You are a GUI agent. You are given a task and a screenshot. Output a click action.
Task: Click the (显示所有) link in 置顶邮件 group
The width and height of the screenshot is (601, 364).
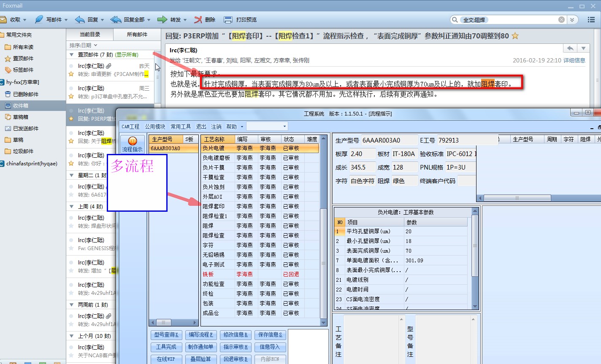pos(127,55)
